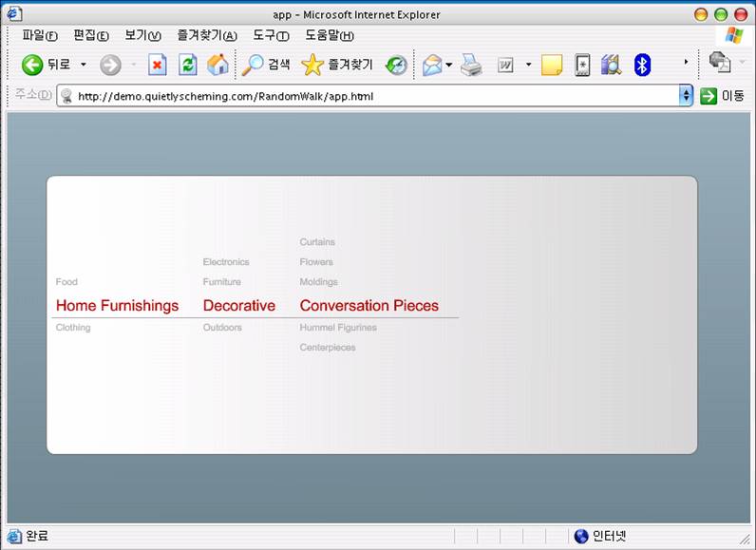Open History with the green clock icon

click(396, 66)
